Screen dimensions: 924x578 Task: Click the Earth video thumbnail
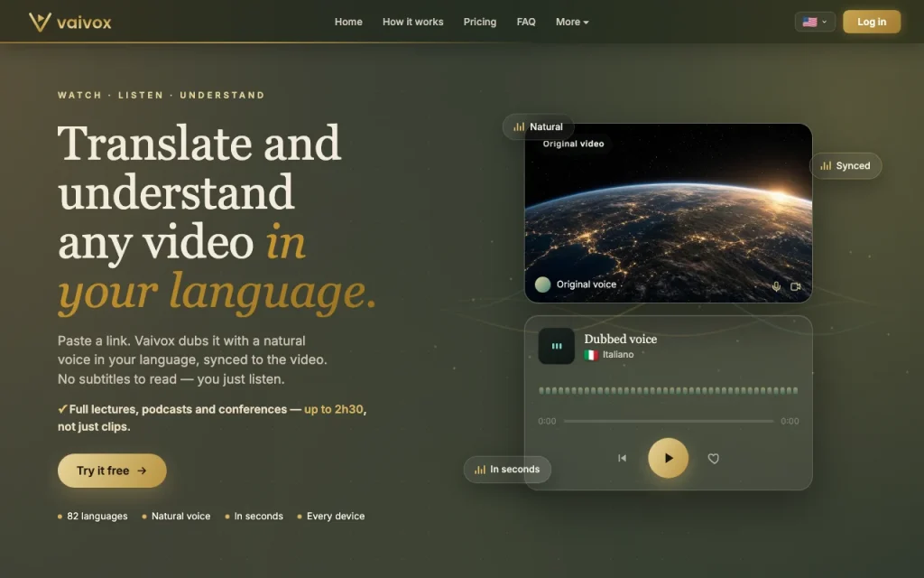669,213
